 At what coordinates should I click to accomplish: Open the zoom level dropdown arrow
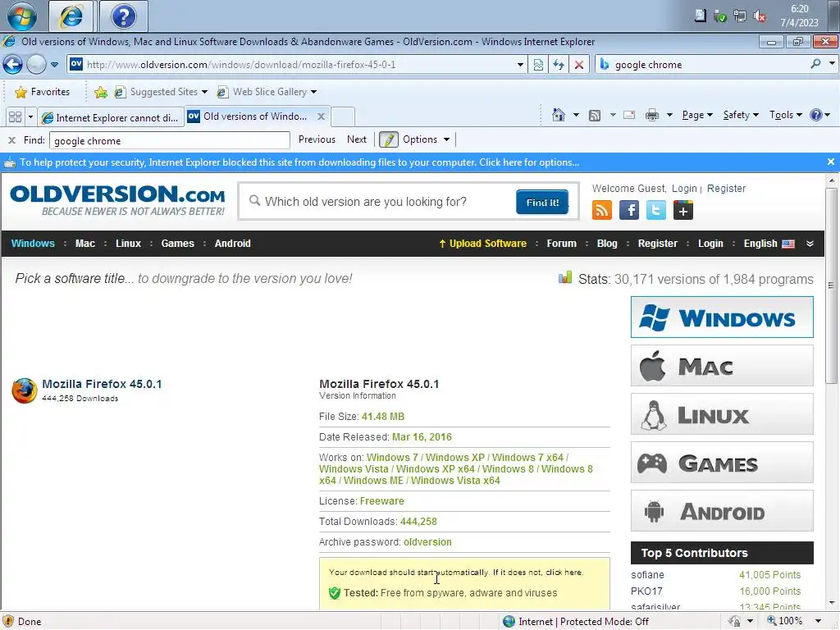[818, 622]
